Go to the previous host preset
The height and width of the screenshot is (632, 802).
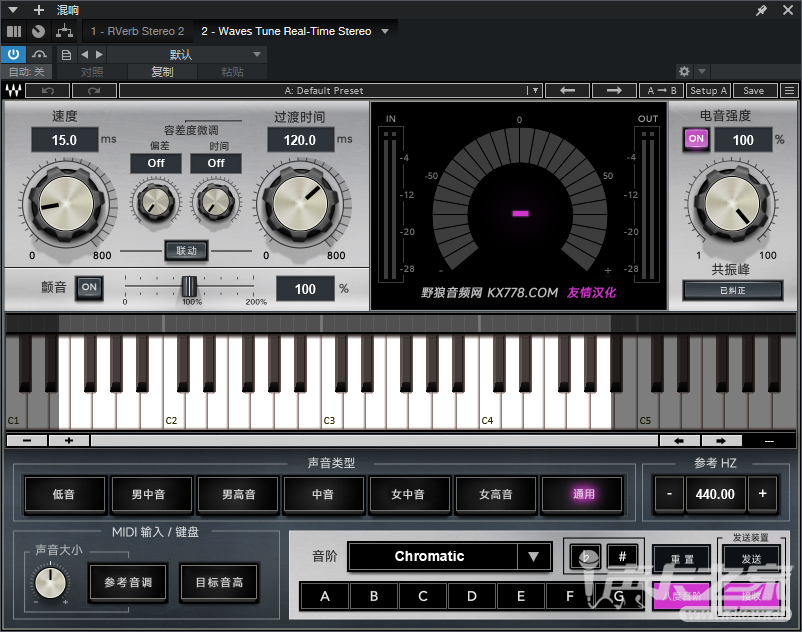pyautogui.click(x=84, y=55)
